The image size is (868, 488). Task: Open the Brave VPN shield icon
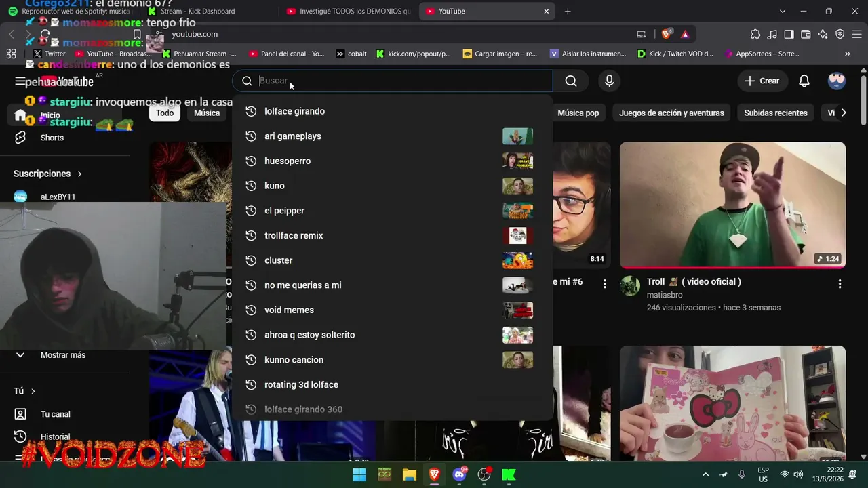click(840, 34)
